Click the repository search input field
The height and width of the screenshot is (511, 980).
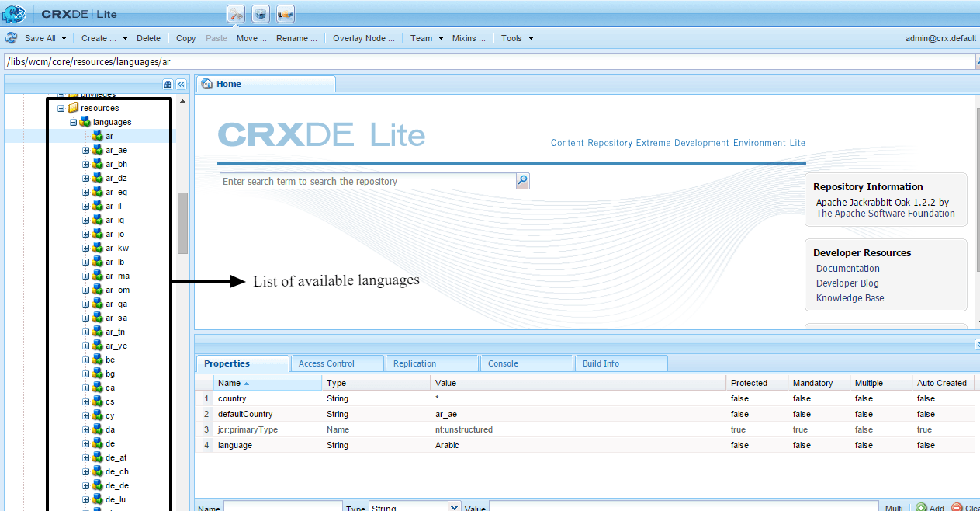pos(368,181)
